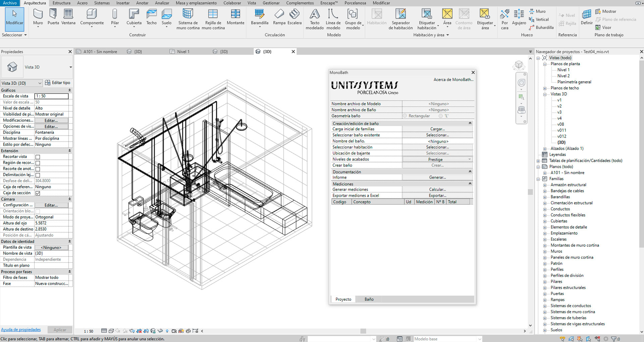Screen dimensions: 644x342
Task: Select the 'L' geometry radio button
Action: [x=441, y=116]
